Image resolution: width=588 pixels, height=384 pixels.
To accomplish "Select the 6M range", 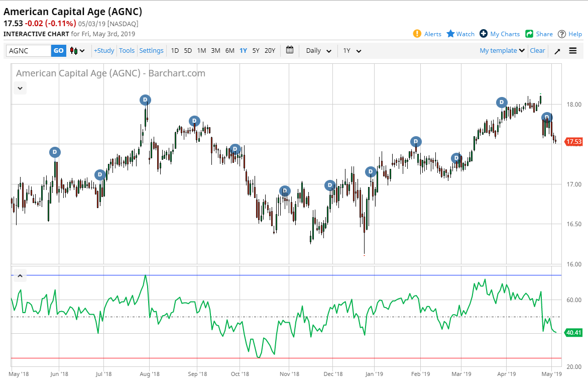I will [x=230, y=51].
